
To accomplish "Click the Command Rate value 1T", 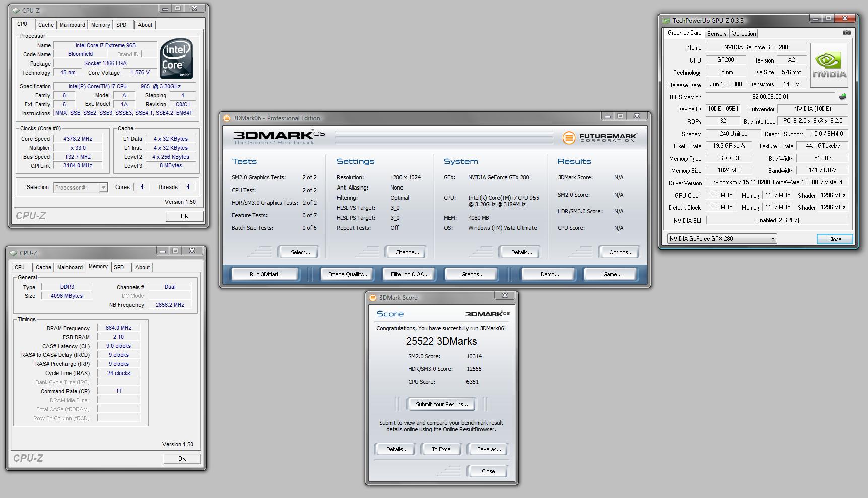I will tap(118, 391).
